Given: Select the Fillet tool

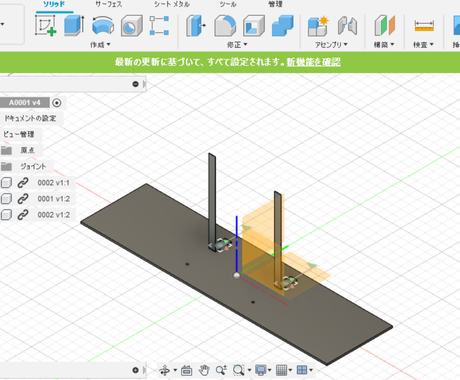Looking at the screenshot, I should (225, 26).
